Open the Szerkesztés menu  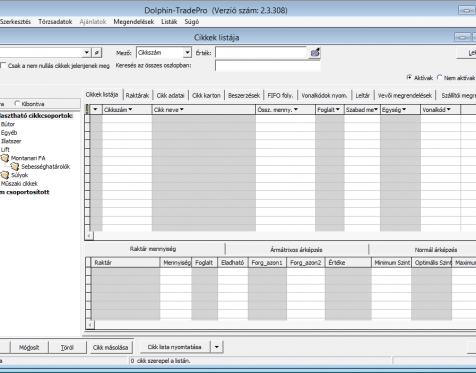tap(15, 22)
